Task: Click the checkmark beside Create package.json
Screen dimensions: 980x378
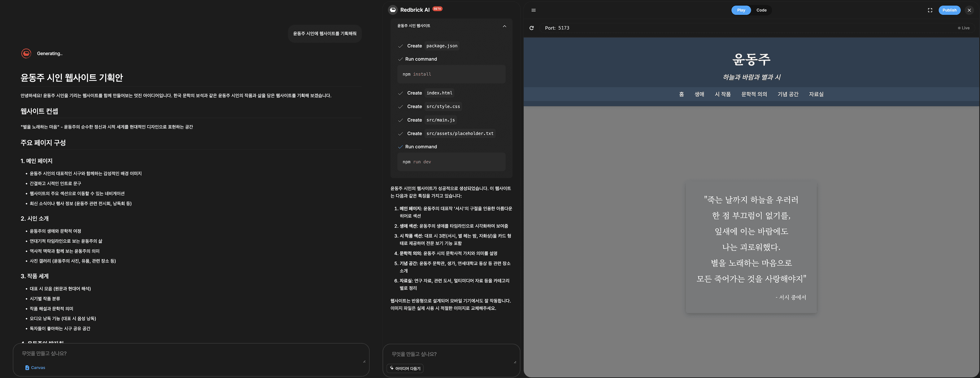Action: click(400, 46)
